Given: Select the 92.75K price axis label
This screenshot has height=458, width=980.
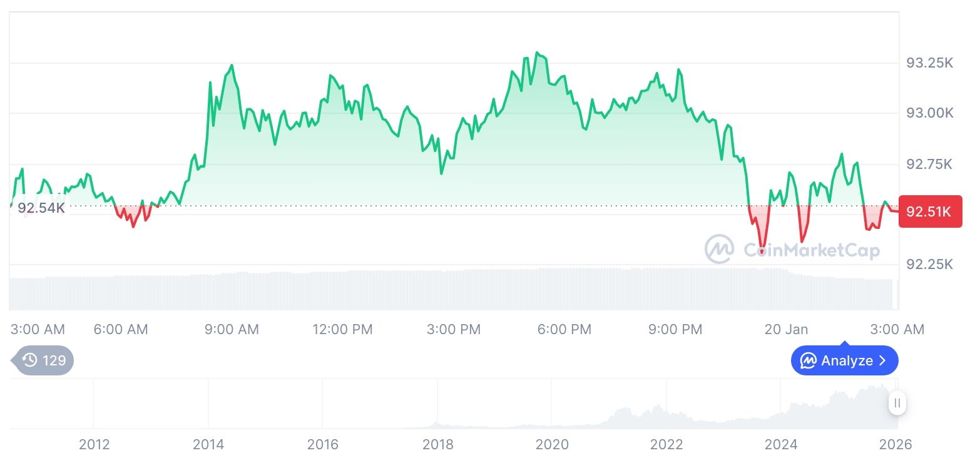Looking at the screenshot, I should (929, 165).
